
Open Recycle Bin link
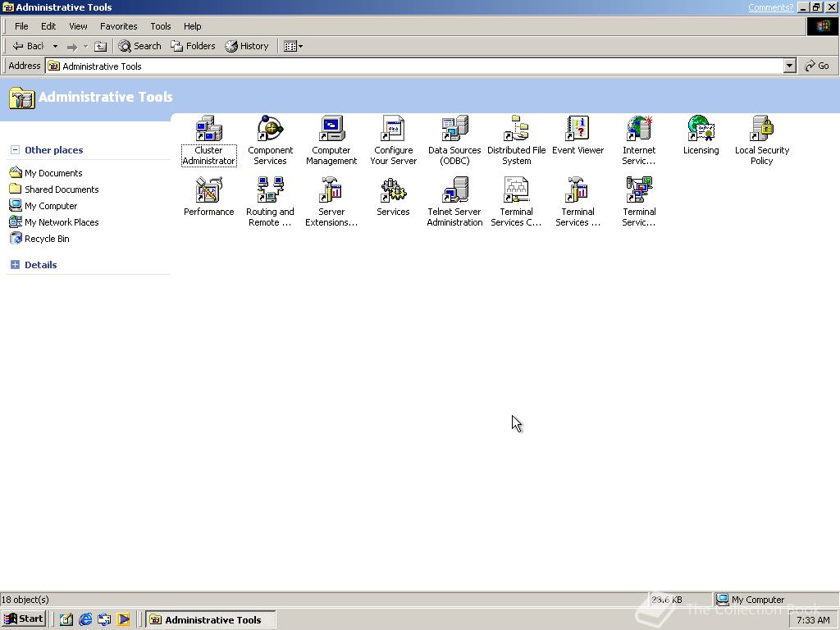(x=39, y=239)
